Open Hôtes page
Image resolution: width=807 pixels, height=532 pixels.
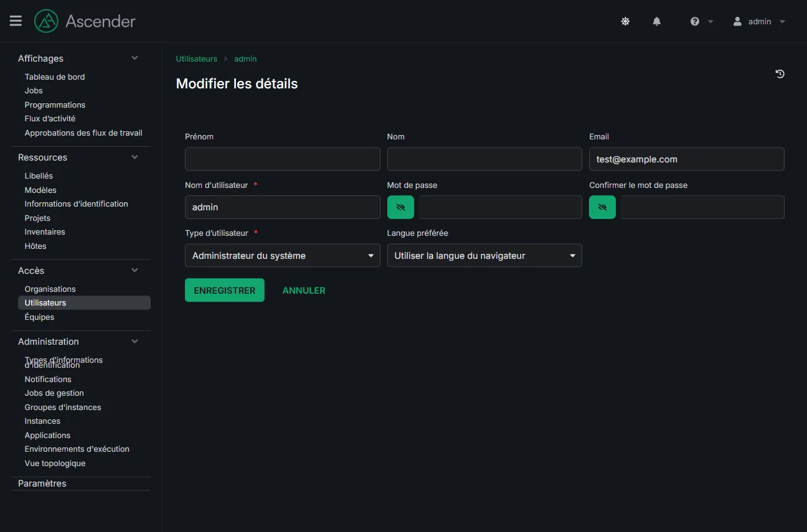click(x=35, y=246)
